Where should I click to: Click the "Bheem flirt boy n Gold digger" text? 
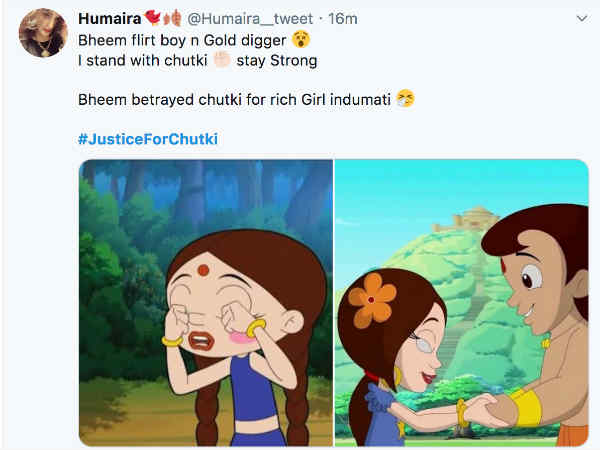pos(183,40)
